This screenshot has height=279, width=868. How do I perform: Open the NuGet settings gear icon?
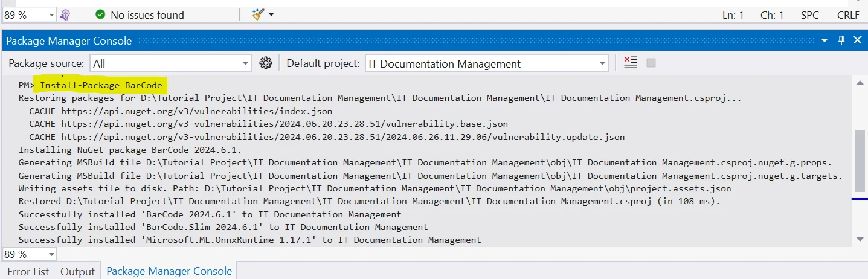coord(266,63)
